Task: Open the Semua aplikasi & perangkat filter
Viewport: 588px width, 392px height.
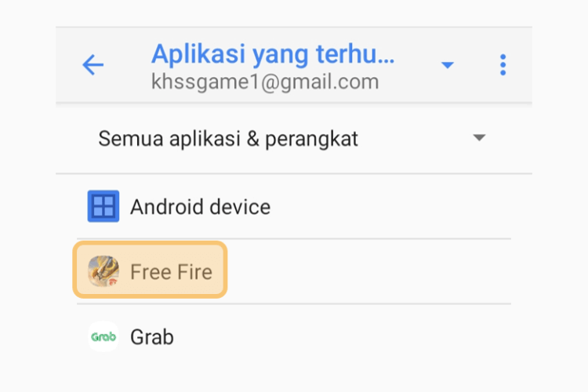Action: (x=294, y=138)
